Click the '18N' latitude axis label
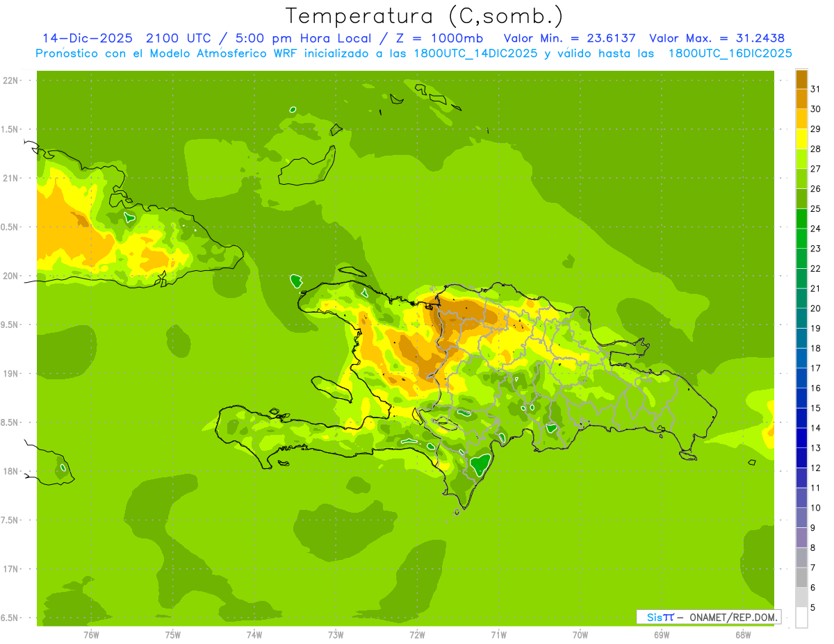 point(11,472)
